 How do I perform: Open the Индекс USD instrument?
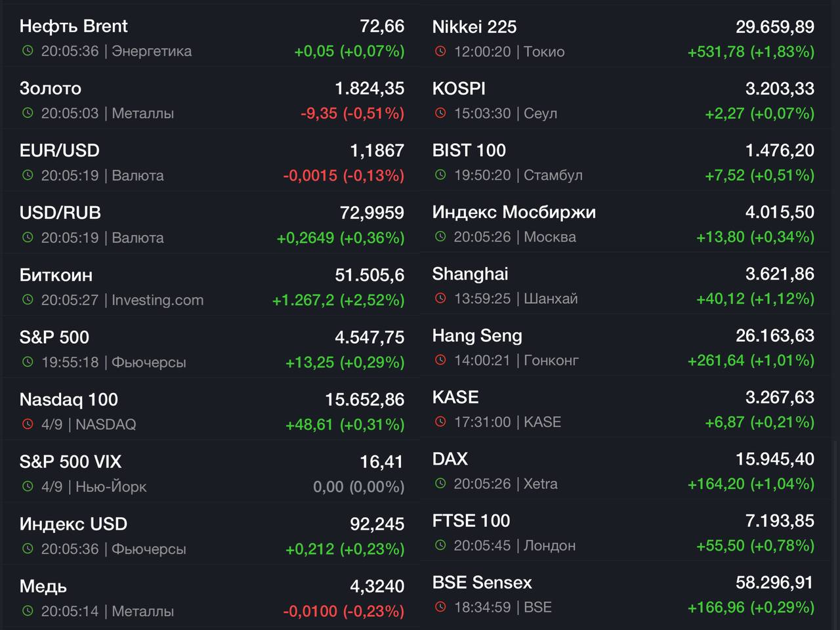pos(73,524)
